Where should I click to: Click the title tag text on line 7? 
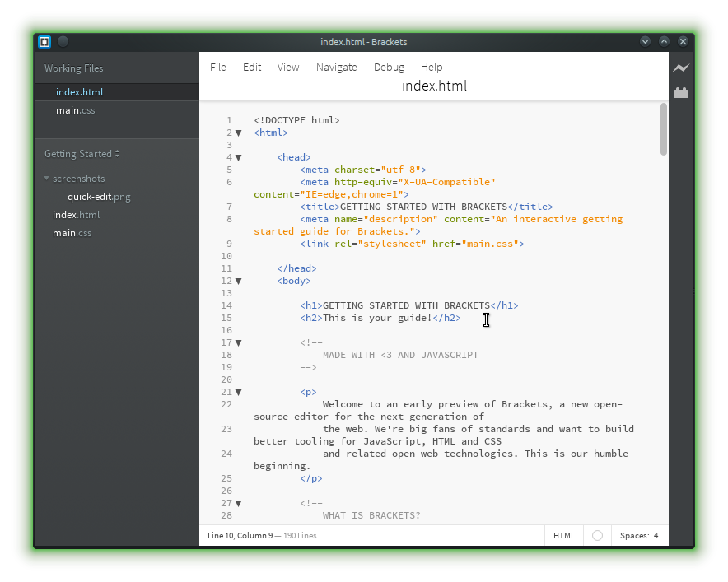click(423, 207)
